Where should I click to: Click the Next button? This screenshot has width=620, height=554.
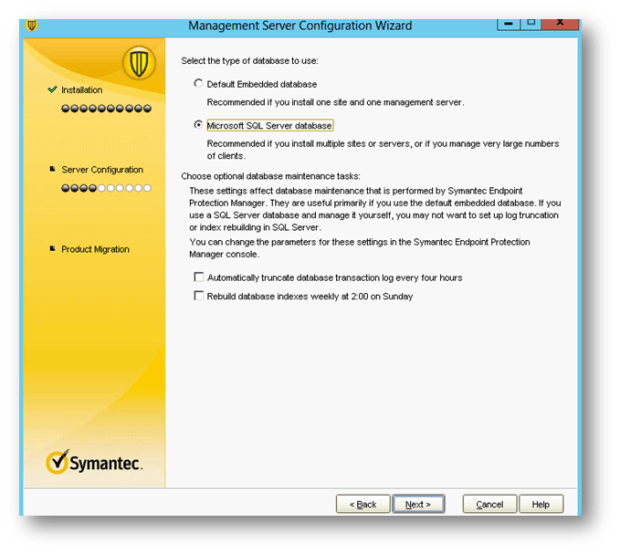tap(418, 504)
